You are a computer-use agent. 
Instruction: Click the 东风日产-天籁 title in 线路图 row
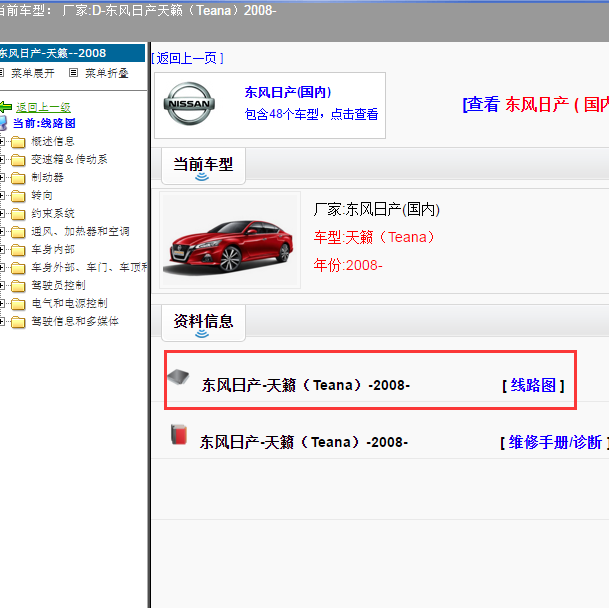pos(306,385)
